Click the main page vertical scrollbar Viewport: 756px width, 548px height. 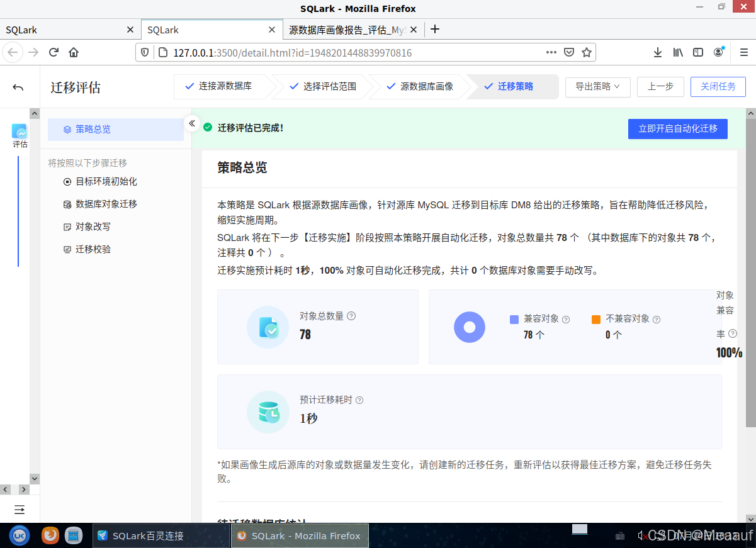click(x=750, y=274)
